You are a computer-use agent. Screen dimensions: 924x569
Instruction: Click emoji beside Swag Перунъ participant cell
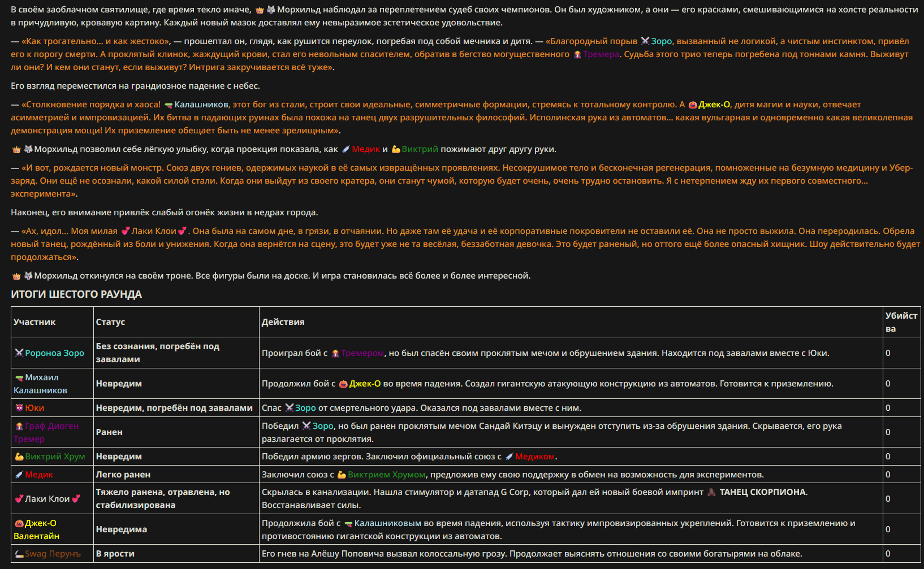pyautogui.click(x=19, y=554)
